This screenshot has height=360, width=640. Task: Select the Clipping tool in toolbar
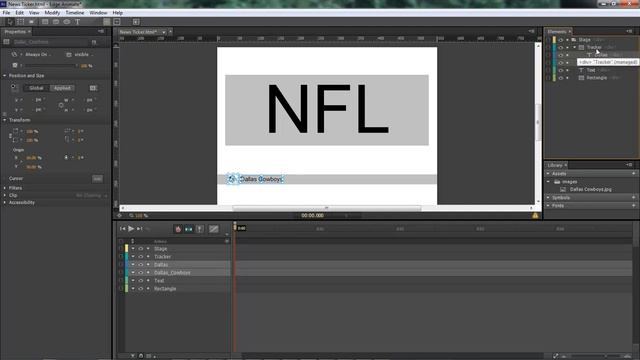coord(31,22)
